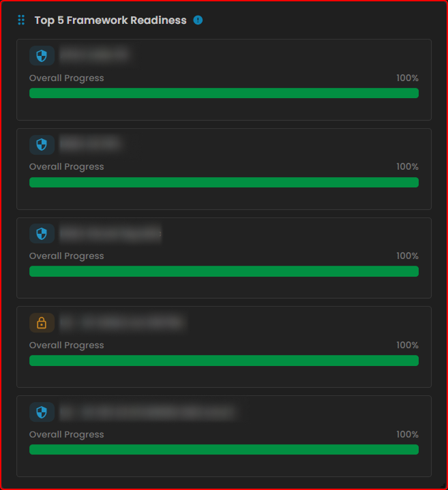The width and height of the screenshot is (448, 490).
Task: Open the blurred framework name in the second card
Action: (90, 144)
